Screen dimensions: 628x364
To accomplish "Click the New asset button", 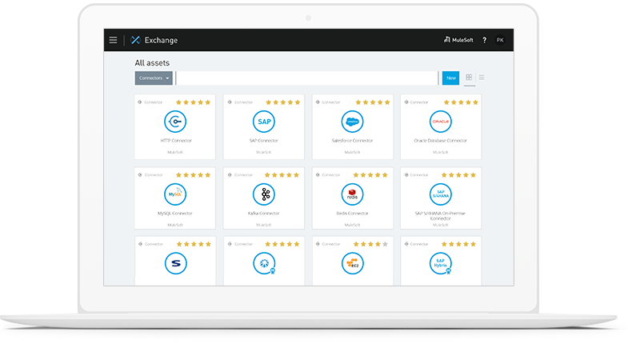I will coord(450,78).
